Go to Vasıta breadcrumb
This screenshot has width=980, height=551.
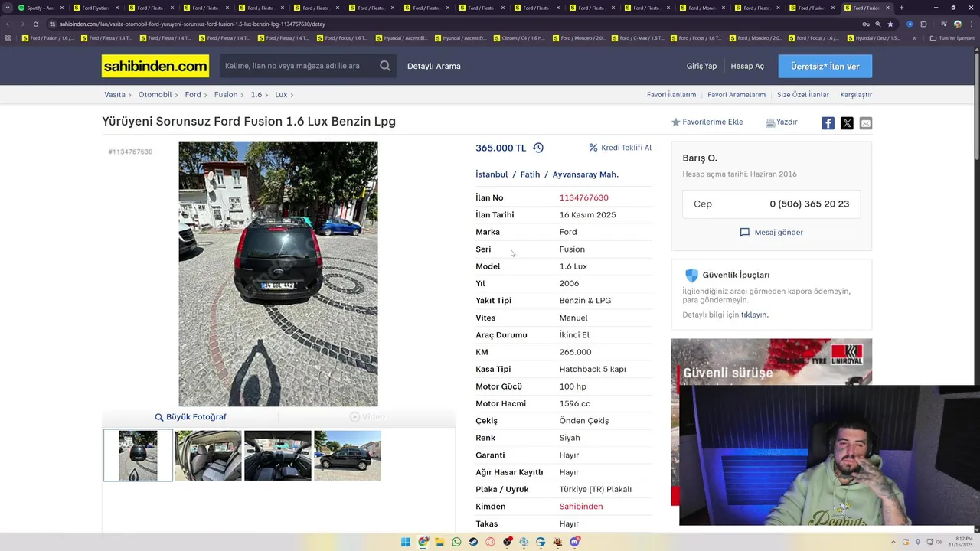pos(115,95)
